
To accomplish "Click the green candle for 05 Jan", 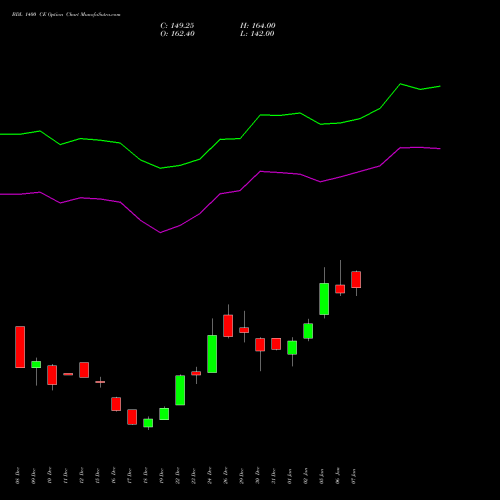I will coord(324,299).
